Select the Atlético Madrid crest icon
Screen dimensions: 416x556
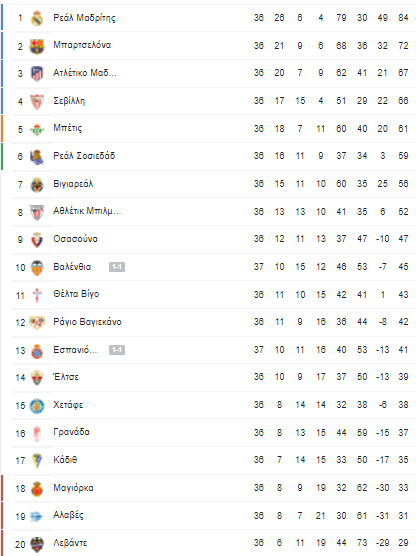click(x=37, y=73)
